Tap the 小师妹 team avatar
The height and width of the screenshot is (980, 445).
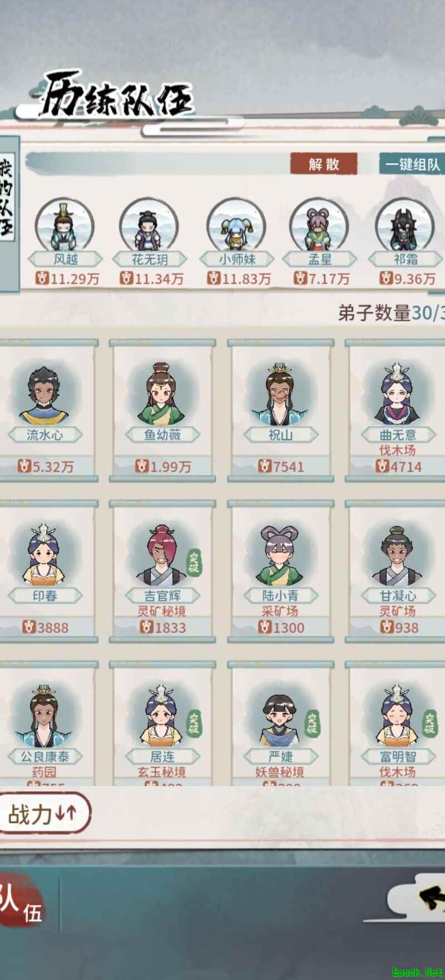(x=236, y=225)
